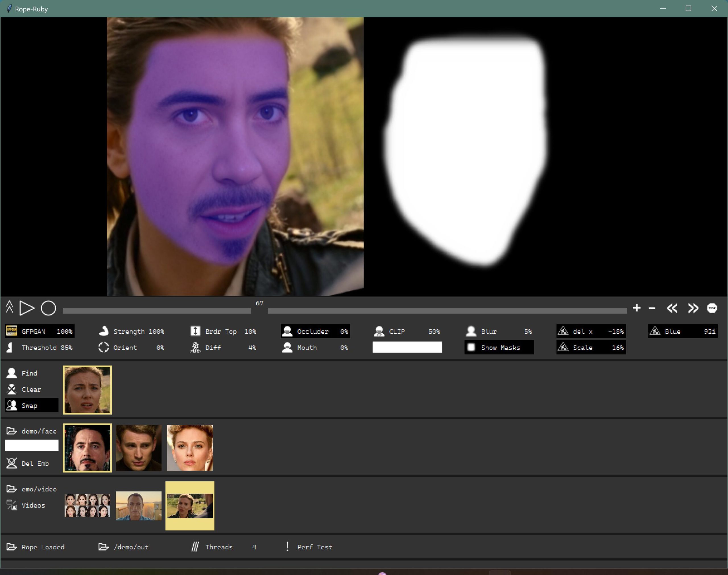Click the Threads value 4

coord(254,547)
